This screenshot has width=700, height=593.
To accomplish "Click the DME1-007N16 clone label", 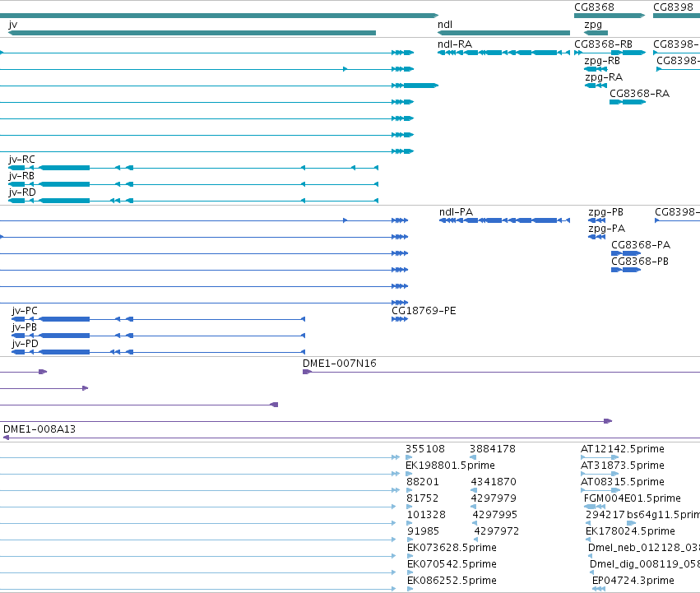I will (339, 364).
